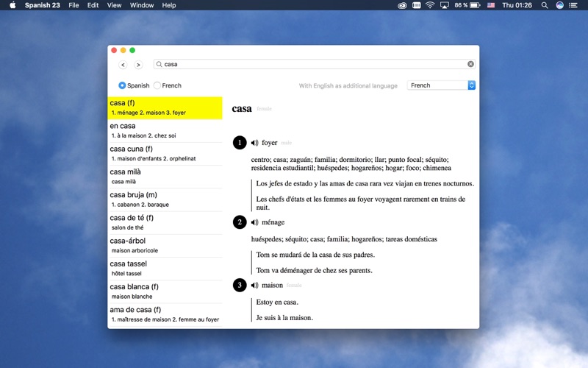This screenshot has height=368, width=588.
Task: Go forward with the right arrow button
Action: (x=138, y=65)
